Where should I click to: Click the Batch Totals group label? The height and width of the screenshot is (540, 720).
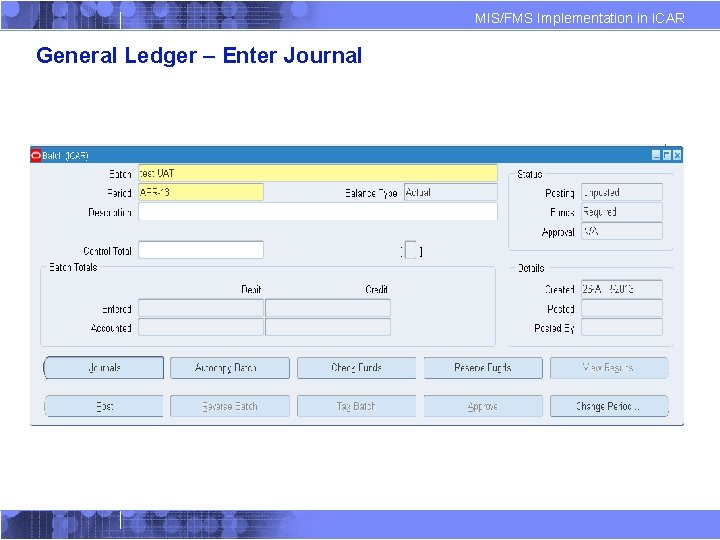coord(73,267)
